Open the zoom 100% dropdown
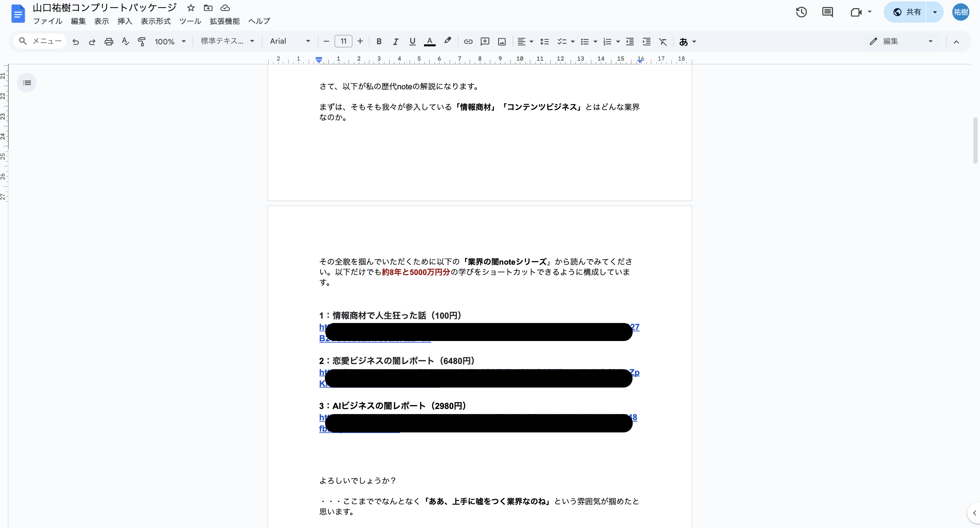The width and height of the screenshot is (980, 528). 170,41
